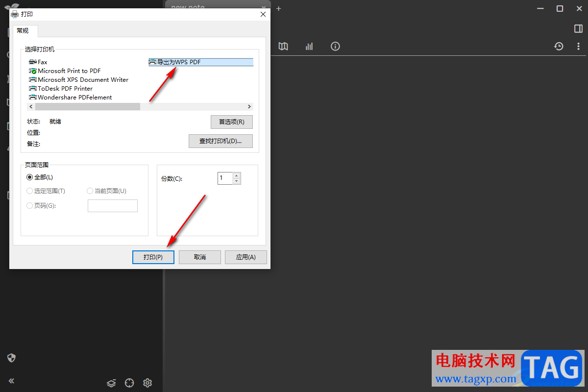Click the 取消 cancel button
This screenshot has height=392, width=588.
coord(200,257)
